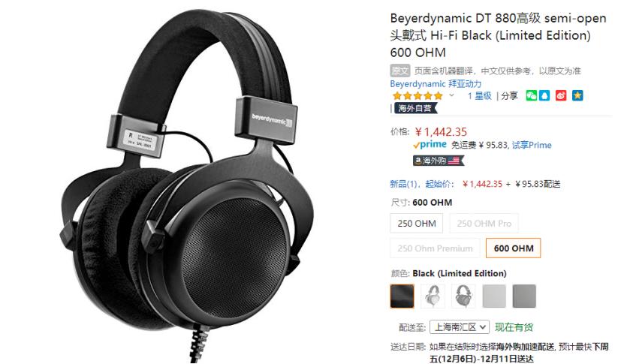
Task: Click the prime logo
Action: click(x=430, y=145)
